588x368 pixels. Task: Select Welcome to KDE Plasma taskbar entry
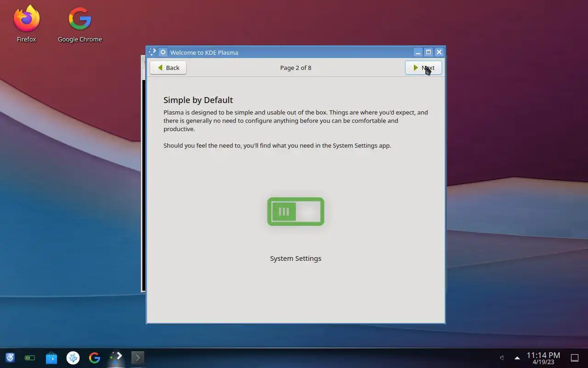pos(116,357)
